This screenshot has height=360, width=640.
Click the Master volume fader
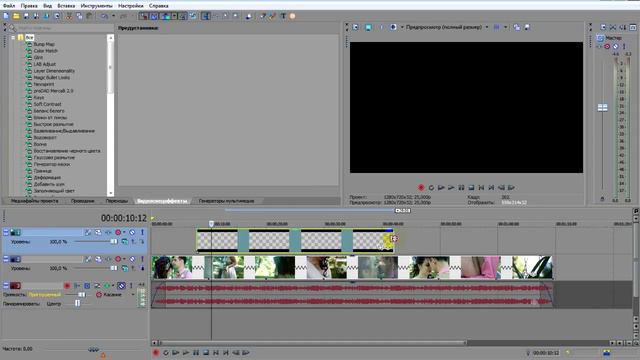point(602,107)
